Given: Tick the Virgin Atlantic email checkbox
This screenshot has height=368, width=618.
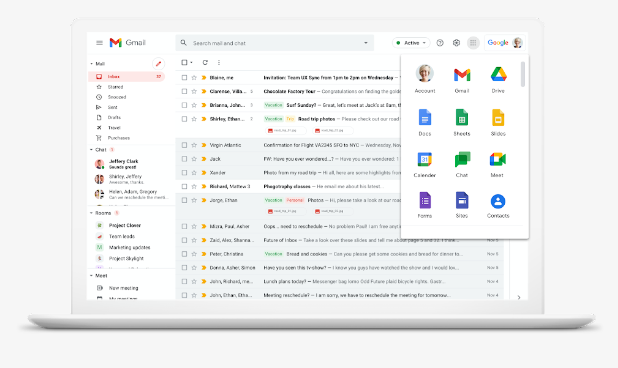Looking at the screenshot, I should tap(184, 145).
